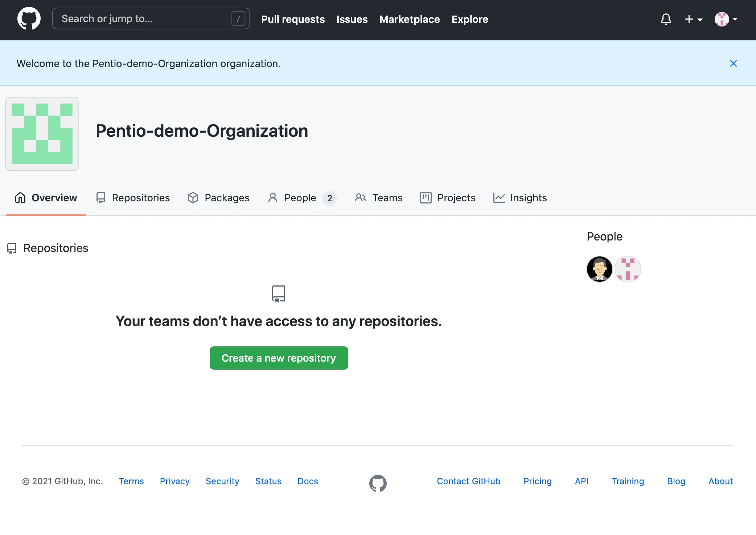The height and width of the screenshot is (535, 756).
Task: Switch to the Repositories tab
Action: (133, 198)
